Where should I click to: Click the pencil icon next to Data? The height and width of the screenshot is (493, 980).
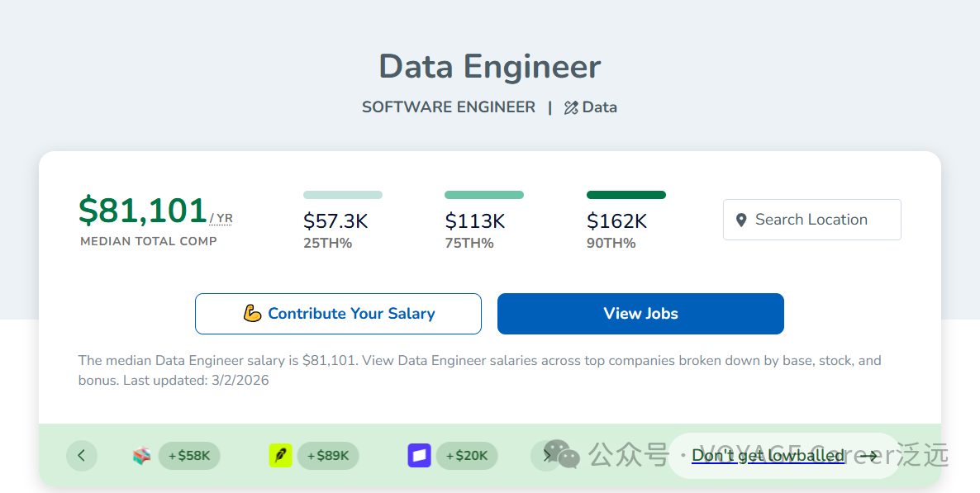point(571,107)
